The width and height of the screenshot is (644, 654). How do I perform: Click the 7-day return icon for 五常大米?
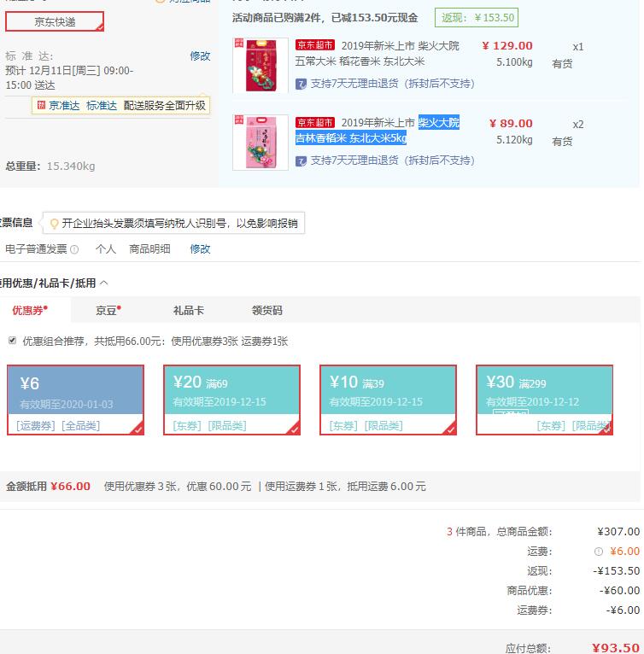click(x=301, y=85)
